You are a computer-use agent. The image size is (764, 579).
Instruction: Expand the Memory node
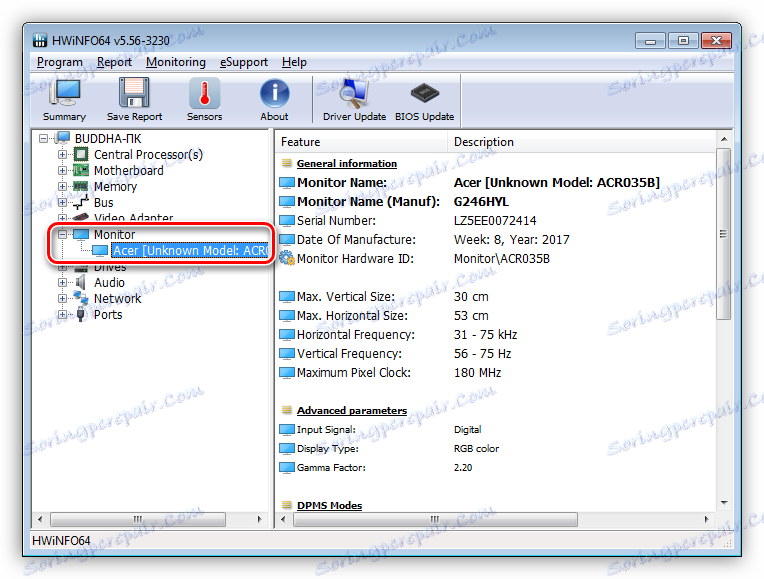62,187
